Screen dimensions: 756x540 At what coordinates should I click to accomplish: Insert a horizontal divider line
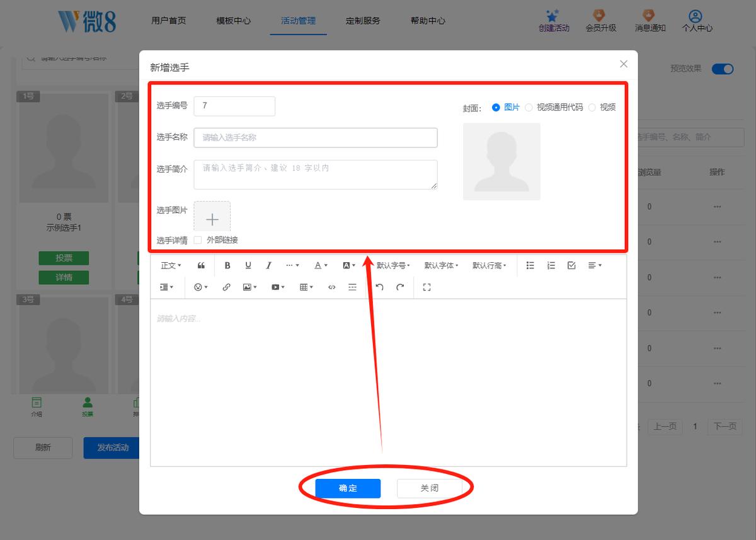pyautogui.click(x=352, y=287)
